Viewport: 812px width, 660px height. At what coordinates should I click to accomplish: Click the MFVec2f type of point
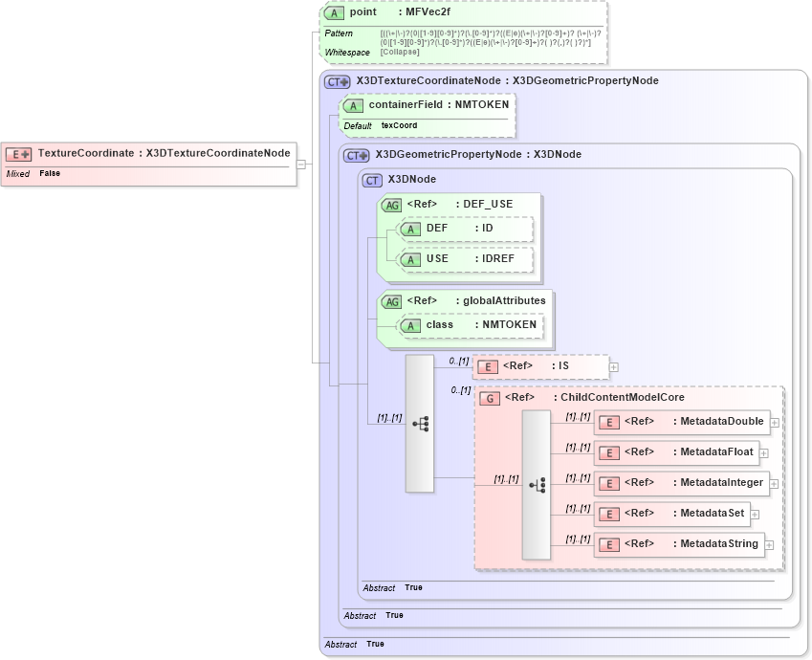[x=428, y=11]
